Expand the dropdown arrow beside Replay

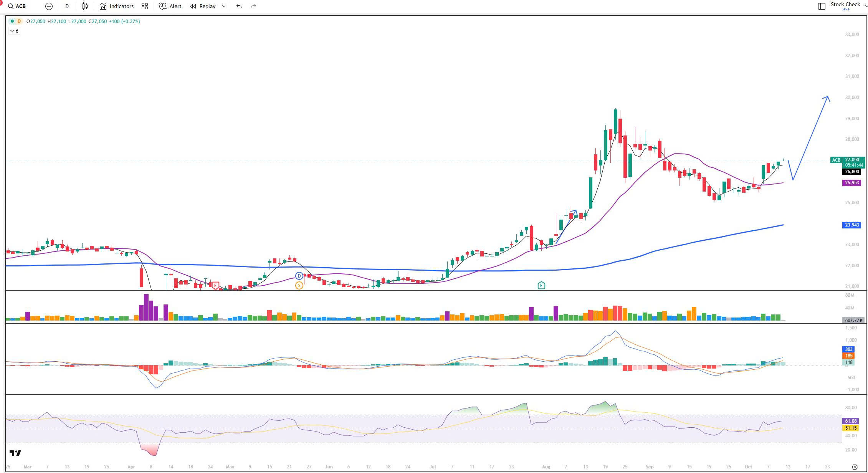click(x=224, y=6)
